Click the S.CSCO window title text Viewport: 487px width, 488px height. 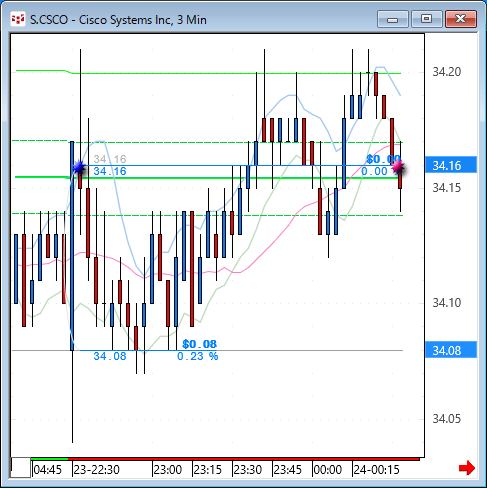pos(118,20)
